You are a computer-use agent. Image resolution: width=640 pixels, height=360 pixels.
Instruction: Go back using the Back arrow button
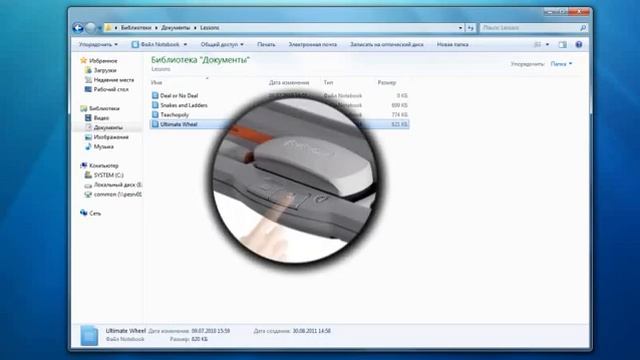[x=78, y=28]
